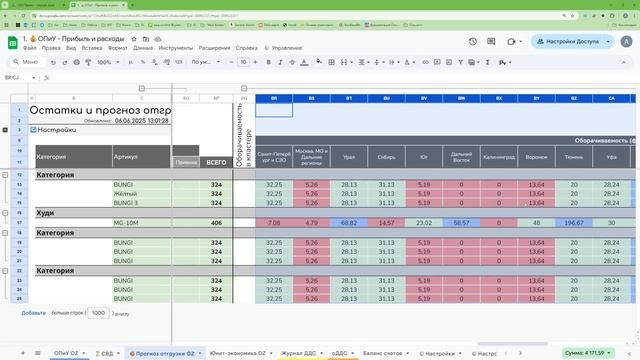Open the Сумма summary dropdown
Screen dimensions: 640x360
click(588, 353)
